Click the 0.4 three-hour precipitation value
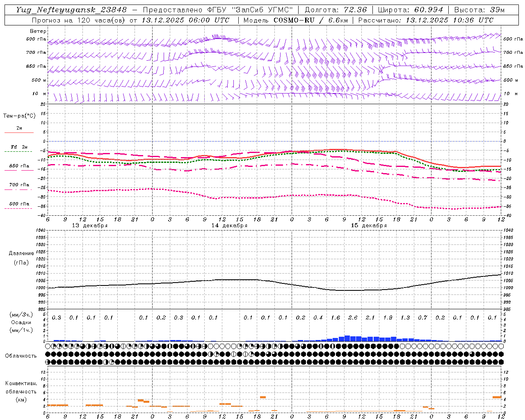Image resolution: width=525 pixels, height=420 pixels. [318, 318]
